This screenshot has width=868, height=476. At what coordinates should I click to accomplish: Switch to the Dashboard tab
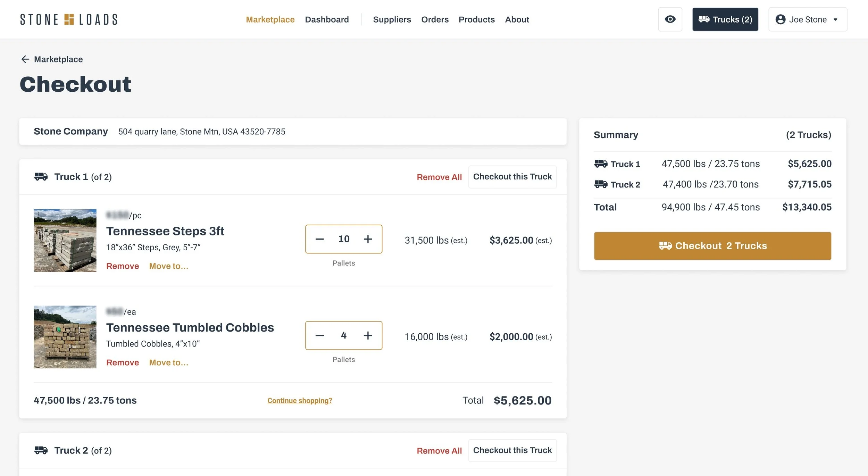327,19
